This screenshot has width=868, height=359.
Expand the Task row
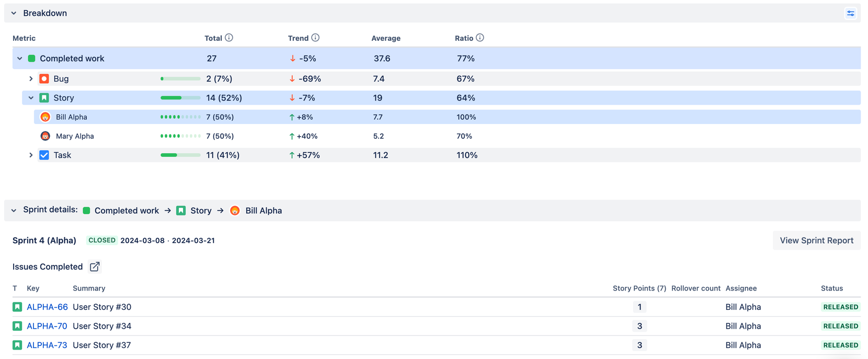click(x=31, y=155)
